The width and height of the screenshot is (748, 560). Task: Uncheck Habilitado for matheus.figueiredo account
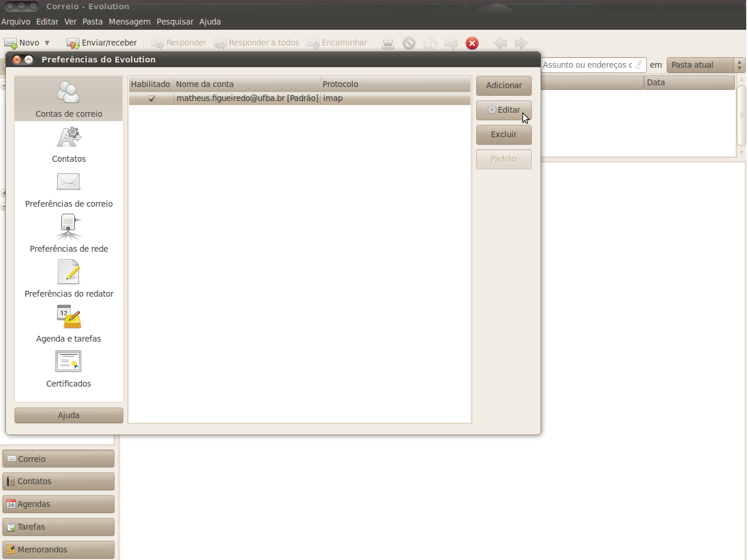tap(152, 99)
